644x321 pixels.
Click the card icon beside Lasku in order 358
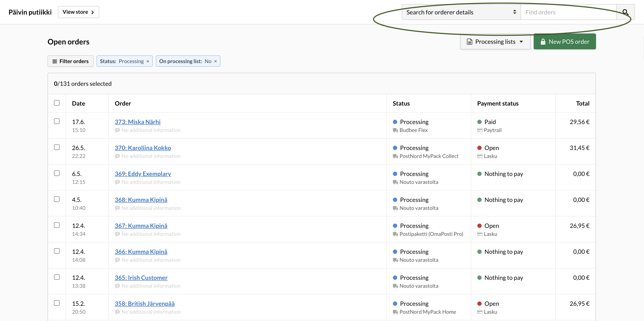pos(480,312)
